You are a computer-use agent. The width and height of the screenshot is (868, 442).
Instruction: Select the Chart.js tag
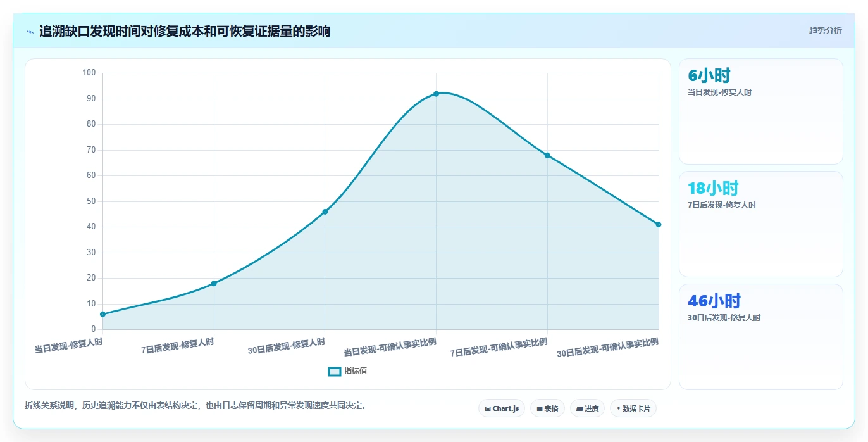[502, 408]
